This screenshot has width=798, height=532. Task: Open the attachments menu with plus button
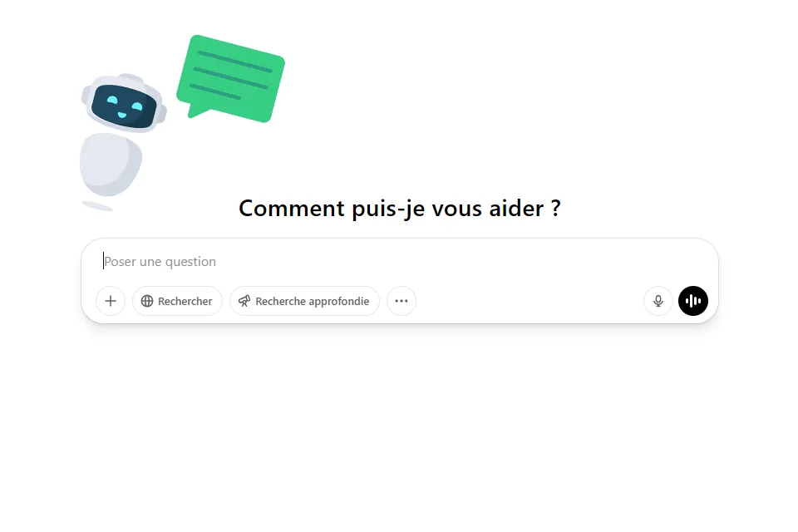click(111, 301)
